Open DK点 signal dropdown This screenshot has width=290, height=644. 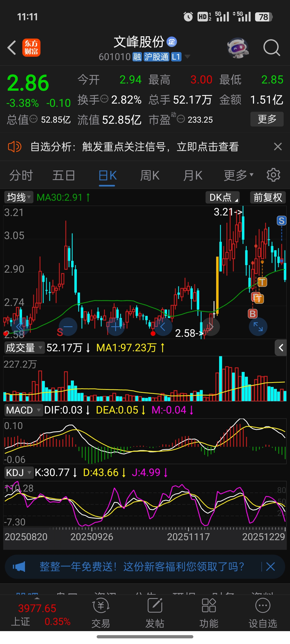[x=223, y=197]
